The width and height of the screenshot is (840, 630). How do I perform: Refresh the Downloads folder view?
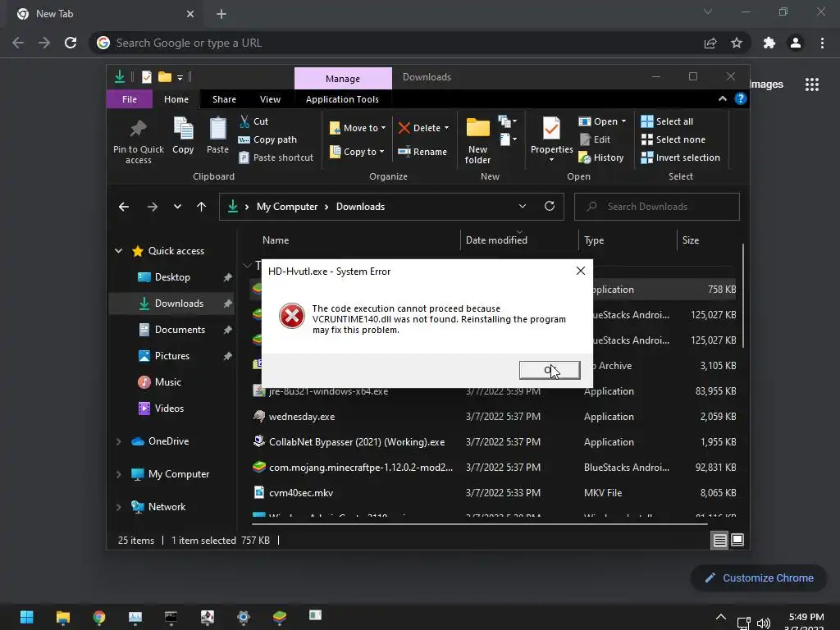point(550,206)
